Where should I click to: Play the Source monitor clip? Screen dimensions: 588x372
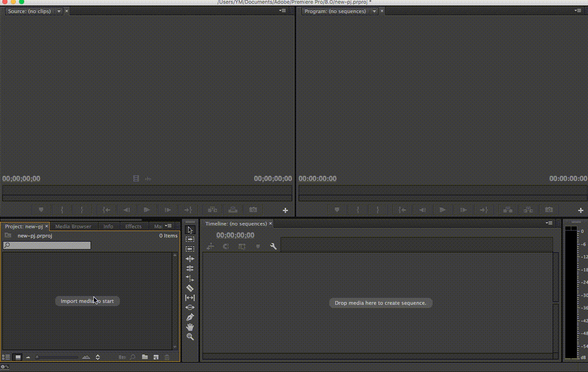point(147,210)
